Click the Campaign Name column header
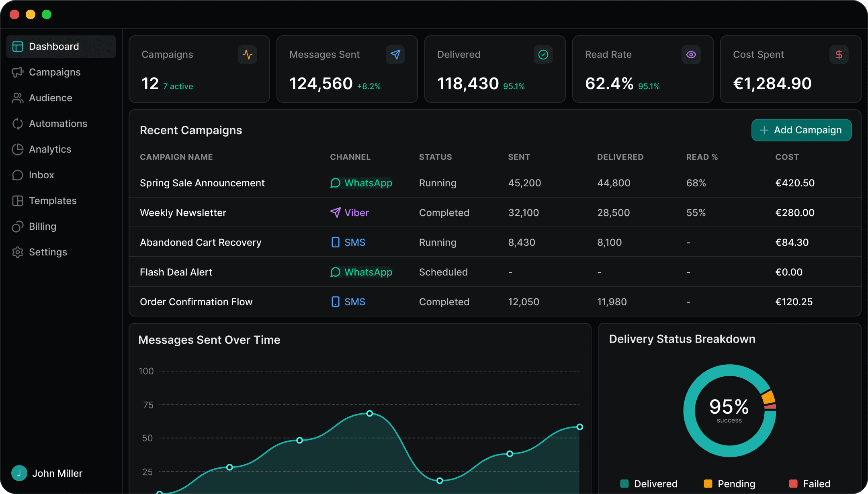The height and width of the screenshot is (494, 868). pos(176,157)
